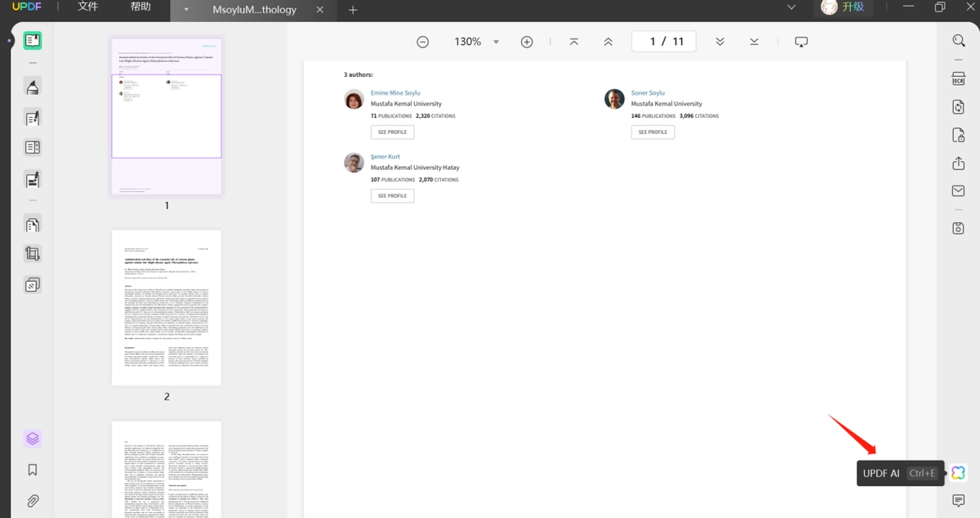
Task: Open the UPDF AI assistant icon
Action: (958, 473)
